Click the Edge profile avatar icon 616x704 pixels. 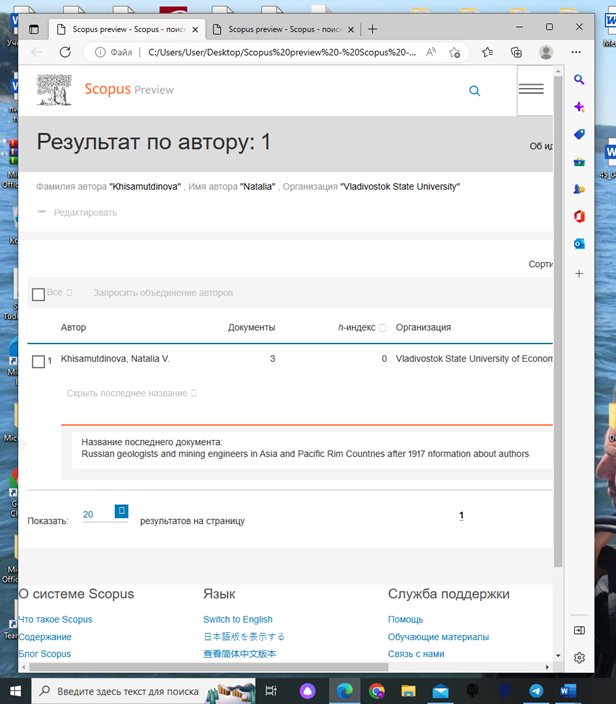[x=546, y=52]
